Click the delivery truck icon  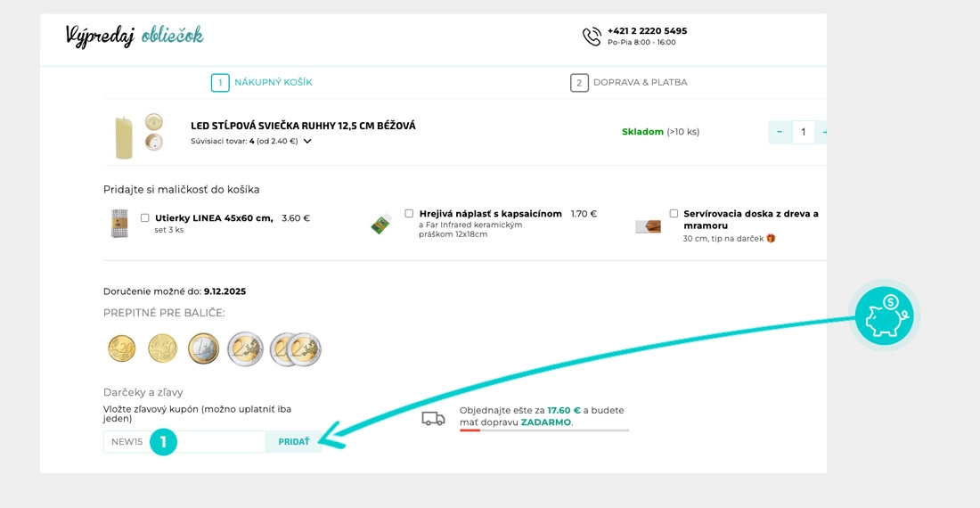click(x=434, y=418)
